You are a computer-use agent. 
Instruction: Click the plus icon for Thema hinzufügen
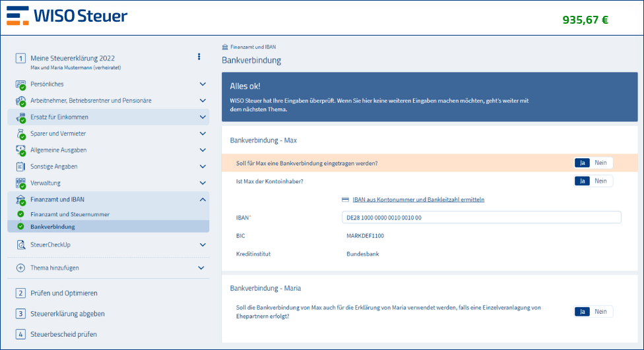click(x=20, y=268)
